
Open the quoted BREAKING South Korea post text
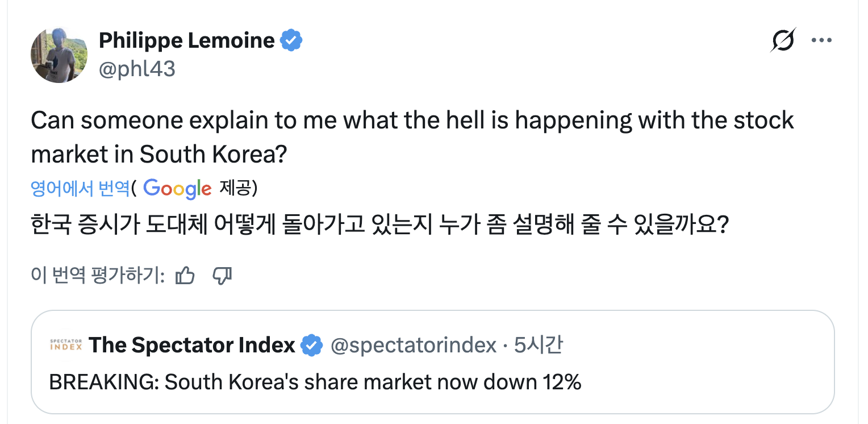coord(315,382)
